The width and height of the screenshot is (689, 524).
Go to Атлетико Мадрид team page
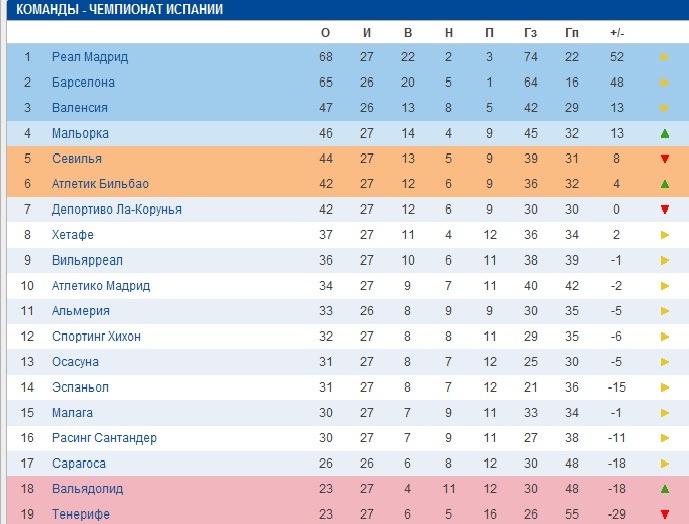[x=101, y=286]
